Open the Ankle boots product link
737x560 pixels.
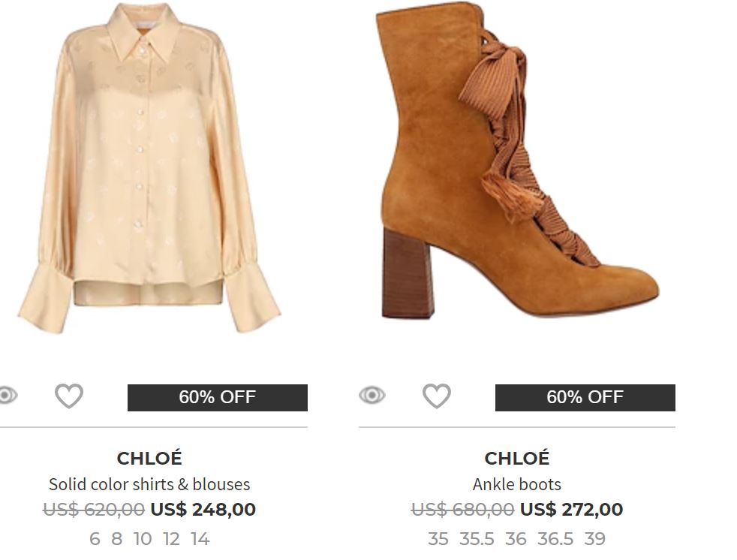tap(517, 484)
